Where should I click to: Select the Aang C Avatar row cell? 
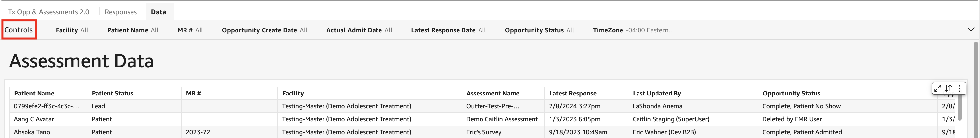pyautogui.click(x=34, y=119)
